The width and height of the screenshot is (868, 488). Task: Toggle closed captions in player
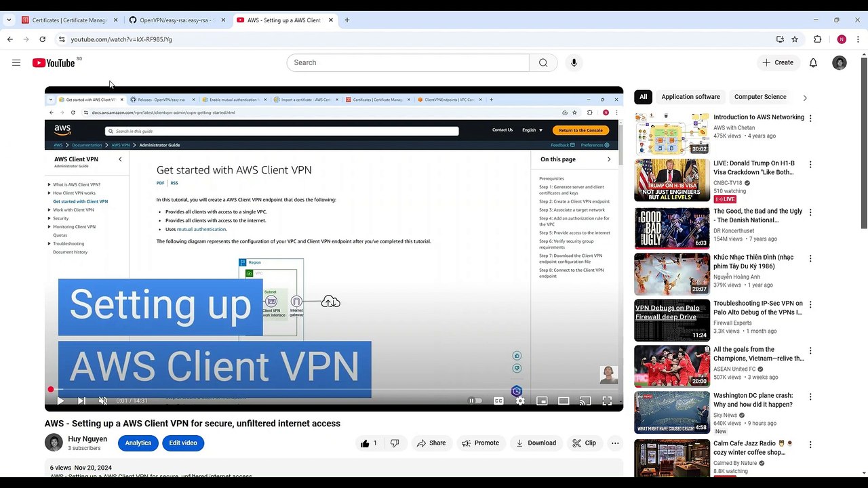pyautogui.click(x=498, y=401)
